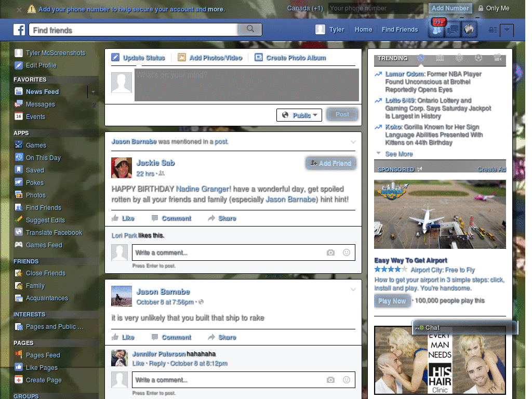
Task: Open Games app icon
Action: 19,145
